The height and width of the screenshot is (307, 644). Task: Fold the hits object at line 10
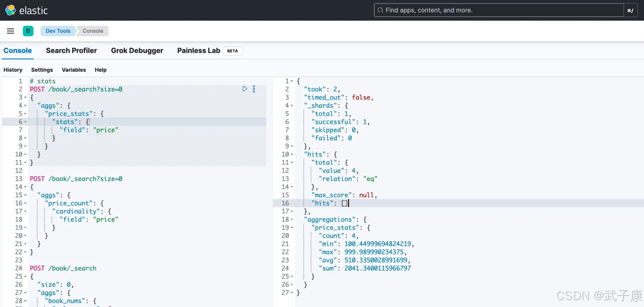coord(292,154)
